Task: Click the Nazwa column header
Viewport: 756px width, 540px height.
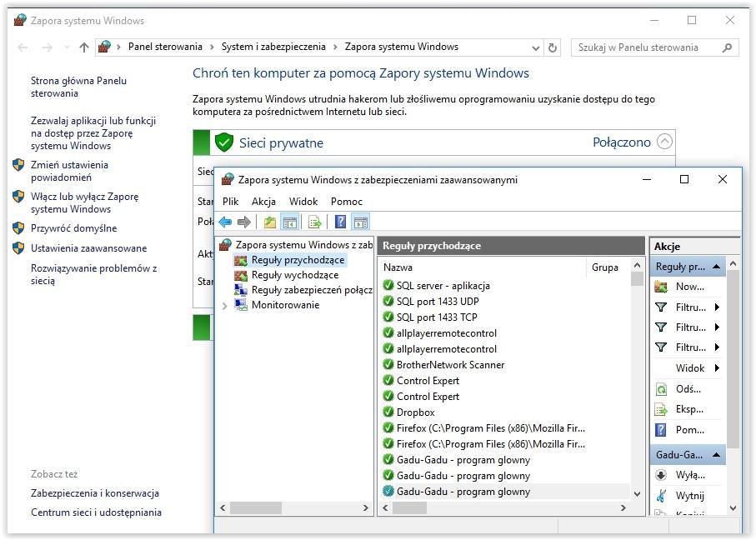Action: pyautogui.click(x=482, y=267)
